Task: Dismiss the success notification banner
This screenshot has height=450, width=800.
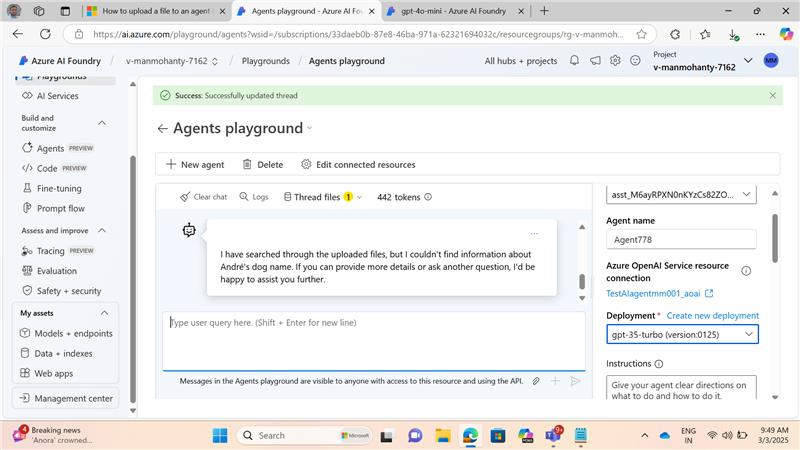Action: click(772, 95)
